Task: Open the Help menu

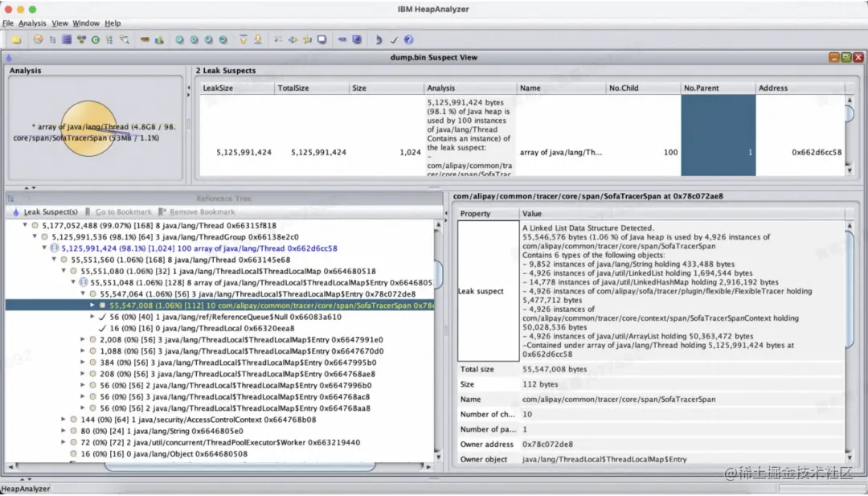Action: point(113,23)
